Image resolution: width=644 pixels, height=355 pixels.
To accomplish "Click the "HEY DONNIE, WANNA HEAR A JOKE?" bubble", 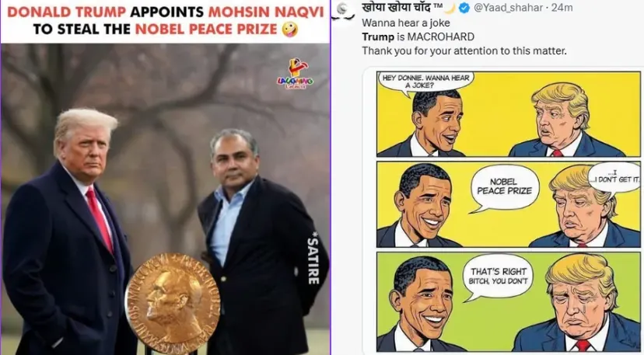I will pyautogui.click(x=425, y=82).
